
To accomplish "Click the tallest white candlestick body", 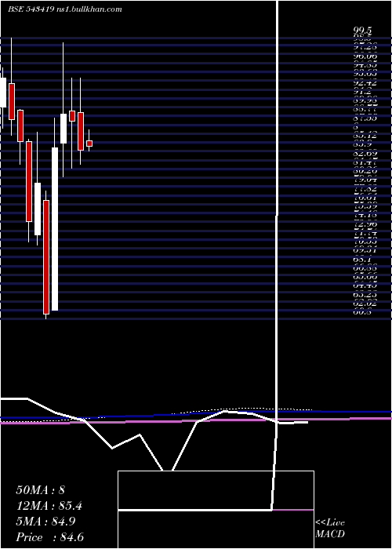I will tap(55, 229).
